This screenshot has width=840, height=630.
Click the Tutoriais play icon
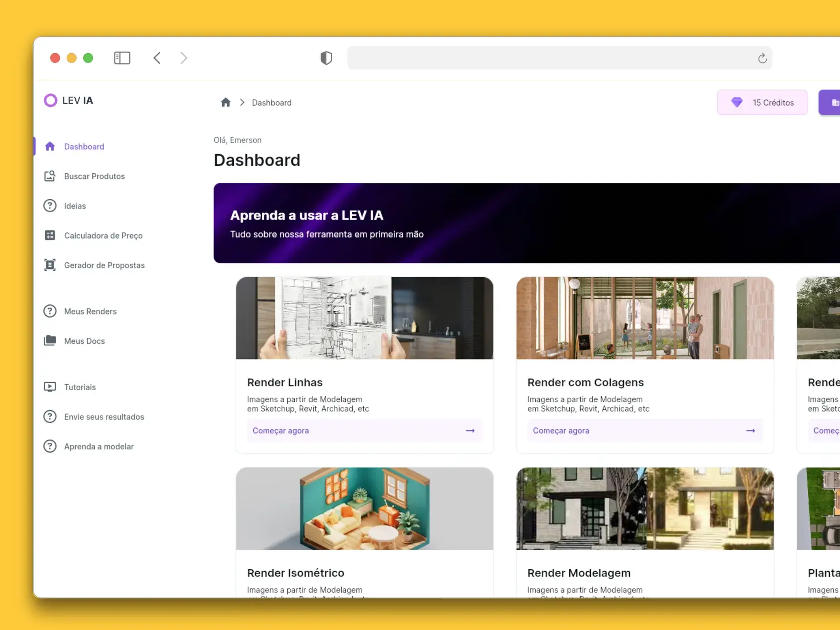(50, 387)
